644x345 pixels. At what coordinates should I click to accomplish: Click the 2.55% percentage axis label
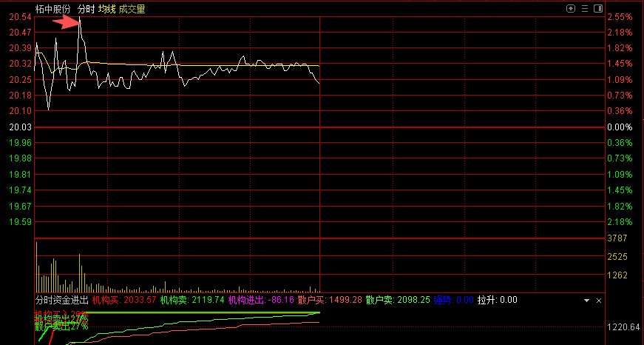point(620,17)
